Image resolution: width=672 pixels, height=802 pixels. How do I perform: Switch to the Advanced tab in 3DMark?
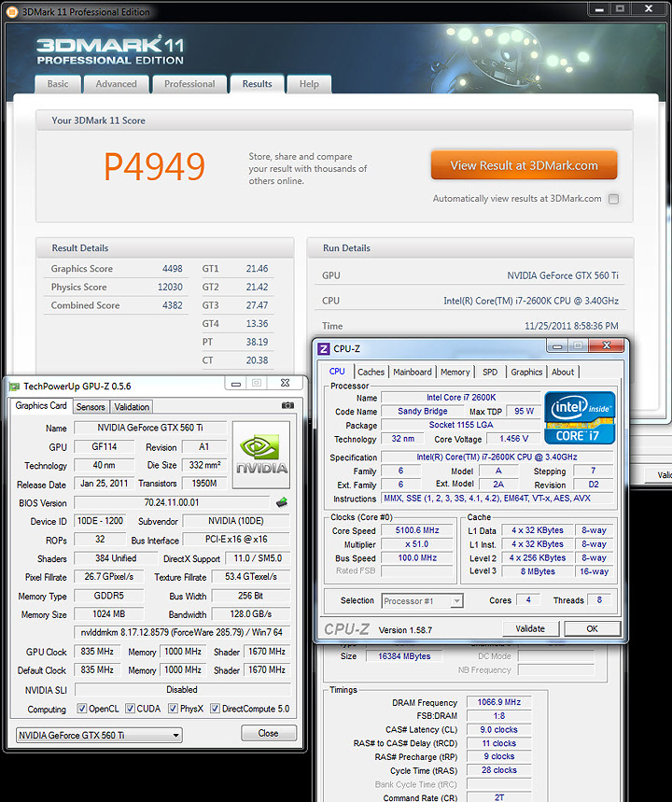point(116,84)
